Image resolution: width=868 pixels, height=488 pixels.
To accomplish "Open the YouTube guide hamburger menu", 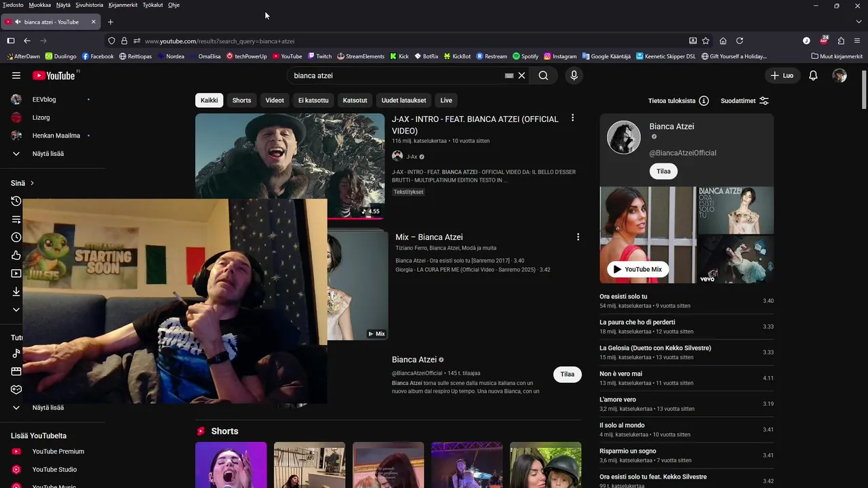I will pos(16,76).
